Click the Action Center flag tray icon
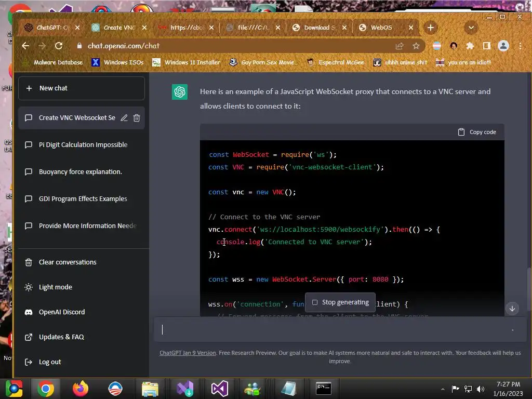The width and height of the screenshot is (532, 399). pyautogui.click(x=455, y=389)
